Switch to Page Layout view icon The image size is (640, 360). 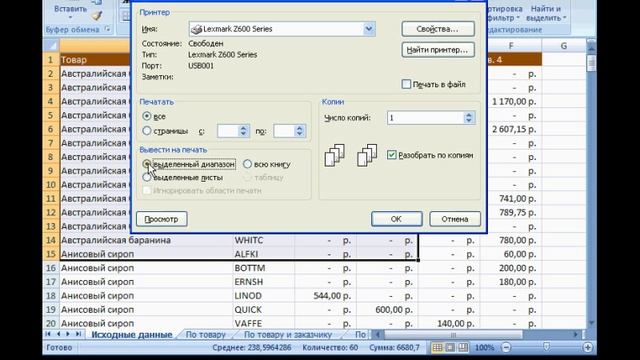[450, 347]
